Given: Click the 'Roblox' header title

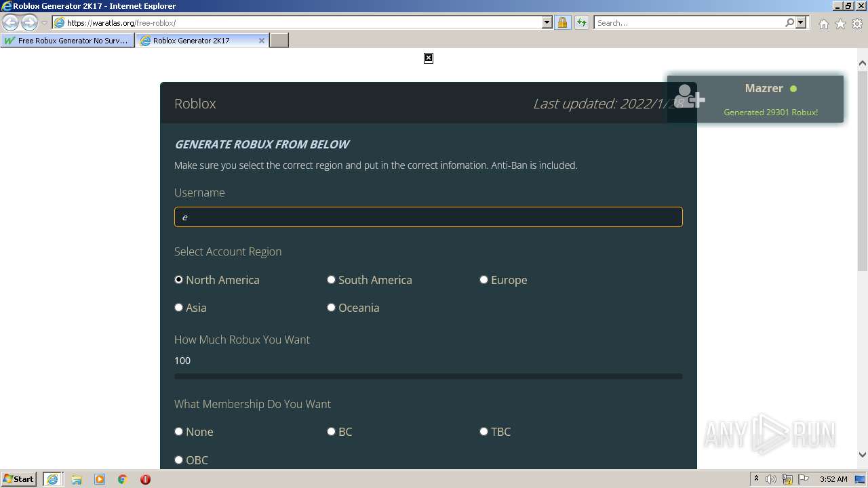Looking at the screenshot, I should point(195,104).
